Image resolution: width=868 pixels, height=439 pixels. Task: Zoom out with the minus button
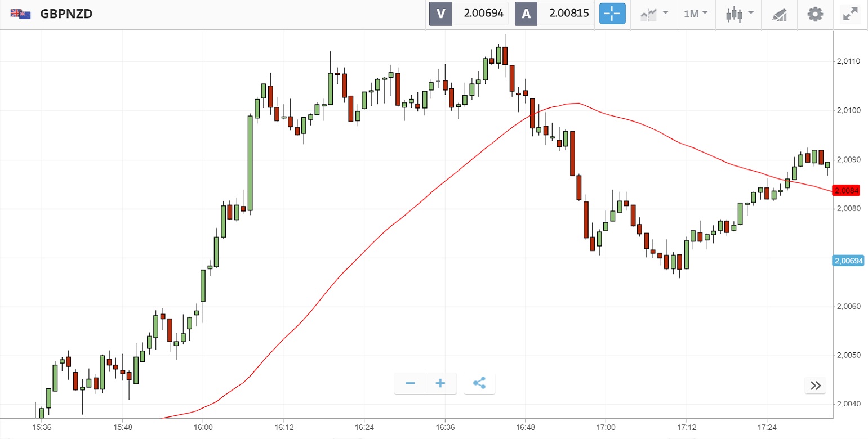410,383
